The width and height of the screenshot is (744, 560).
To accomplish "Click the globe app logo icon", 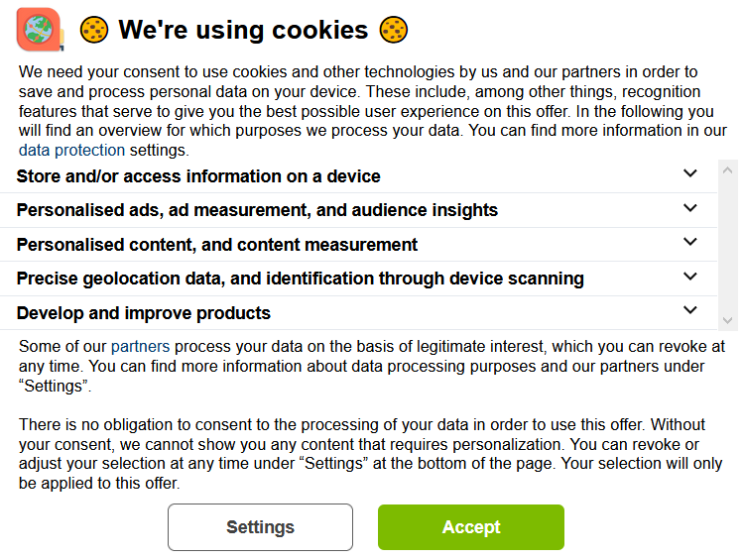I will 40,30.
